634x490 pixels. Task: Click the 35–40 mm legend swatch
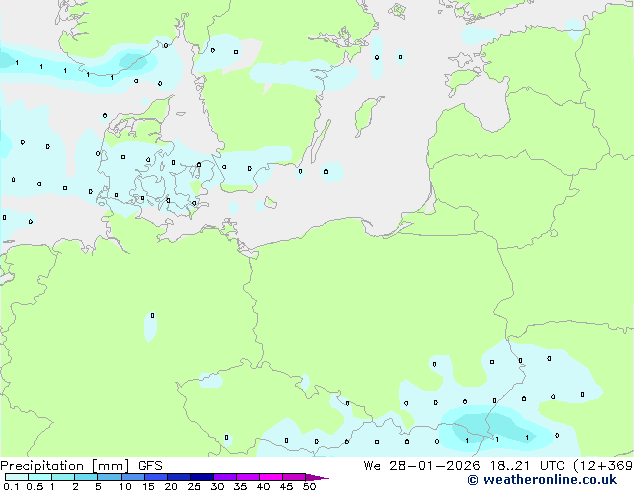(x=248, y=477)
